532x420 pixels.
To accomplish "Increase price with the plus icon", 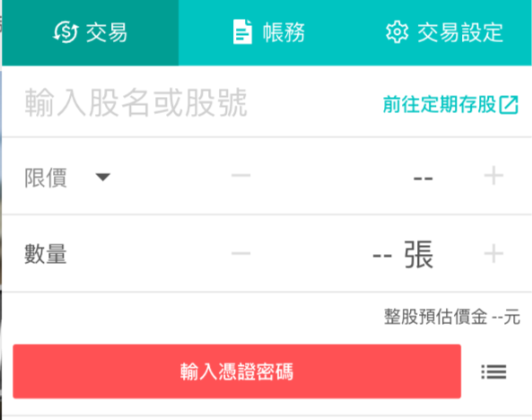I will (x=493, y=176).
